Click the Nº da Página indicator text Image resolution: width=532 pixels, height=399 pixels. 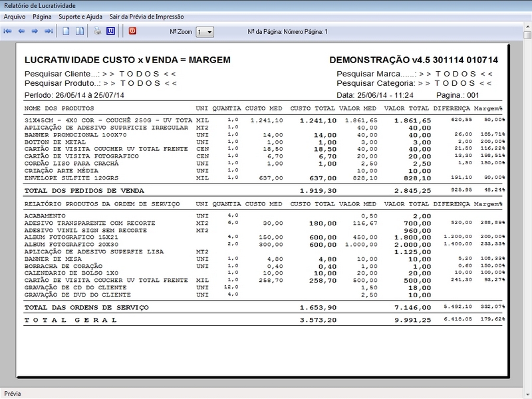[287, 31]
